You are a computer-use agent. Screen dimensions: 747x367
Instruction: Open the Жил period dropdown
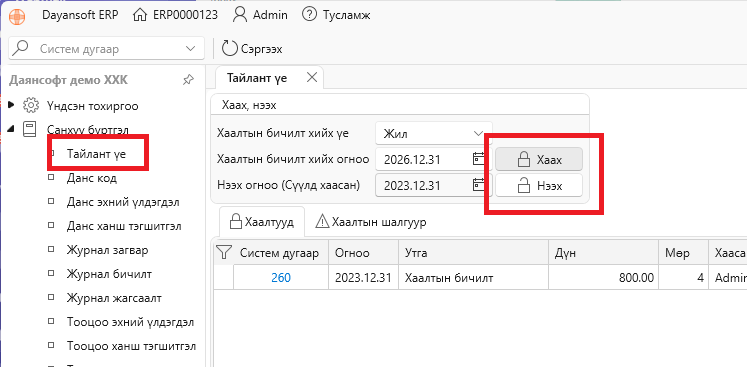coord(434,133)
